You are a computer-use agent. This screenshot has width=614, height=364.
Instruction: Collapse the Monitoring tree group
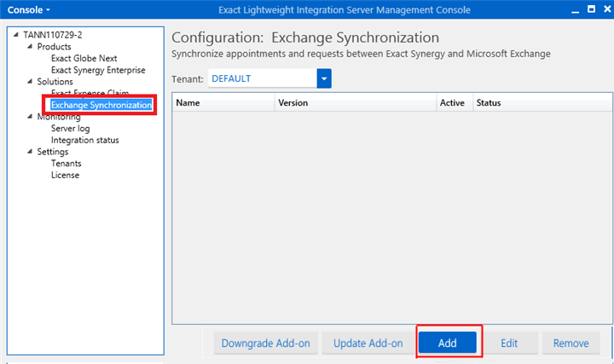pos(30,117)
